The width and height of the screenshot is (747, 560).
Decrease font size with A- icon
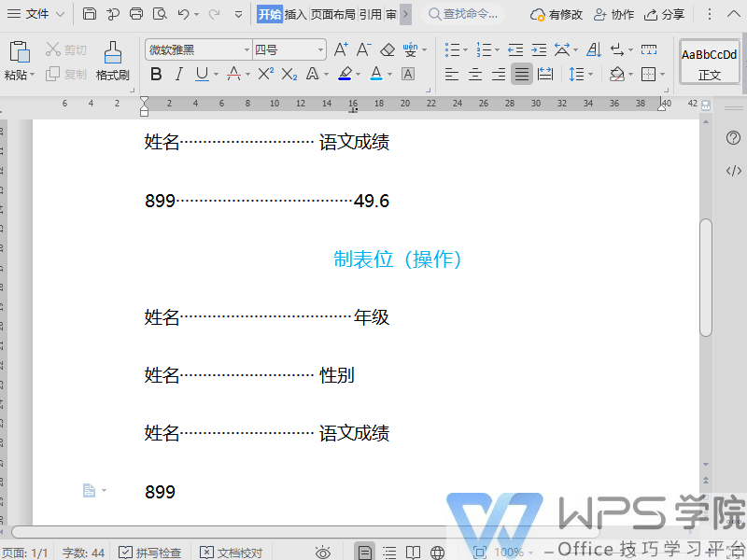[x=363, y=49]
